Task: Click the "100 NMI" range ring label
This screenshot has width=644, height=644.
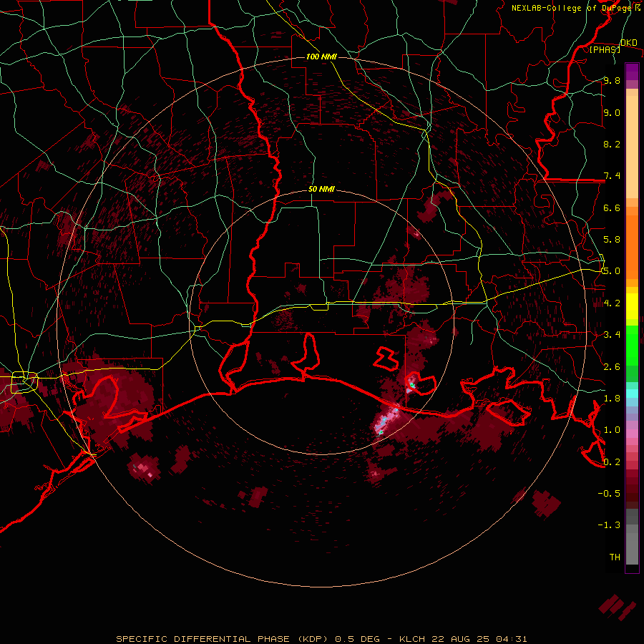Action: 321,57
